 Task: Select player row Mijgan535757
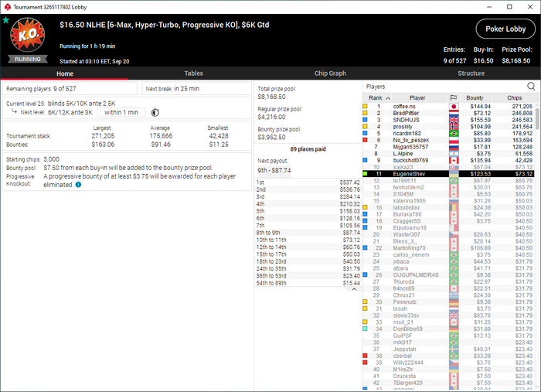point(448,147)
